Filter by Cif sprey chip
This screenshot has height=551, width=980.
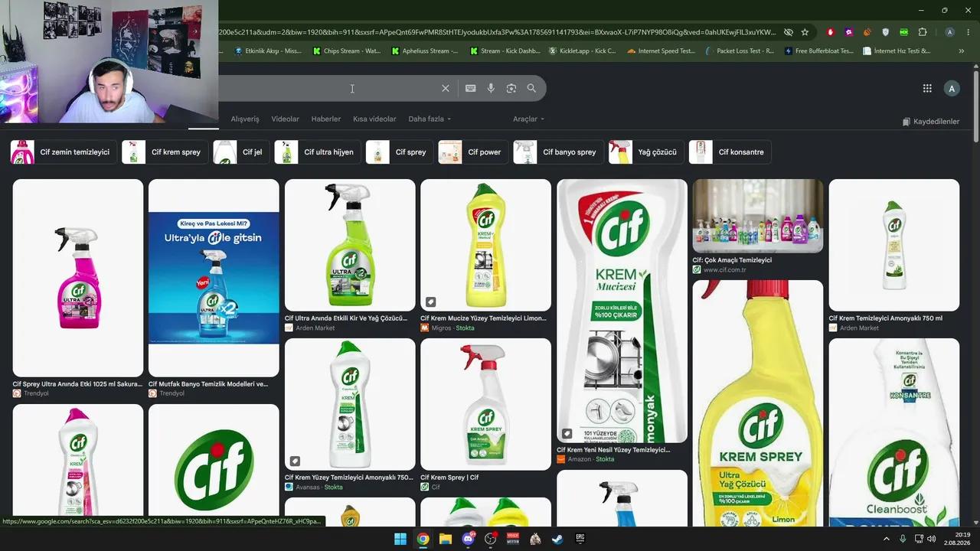click(400, 152)
